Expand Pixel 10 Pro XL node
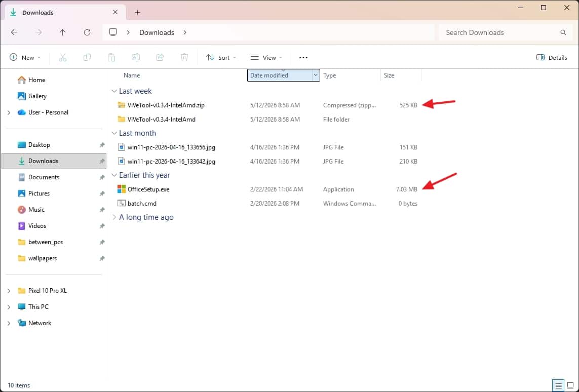 tap(9, 291)
